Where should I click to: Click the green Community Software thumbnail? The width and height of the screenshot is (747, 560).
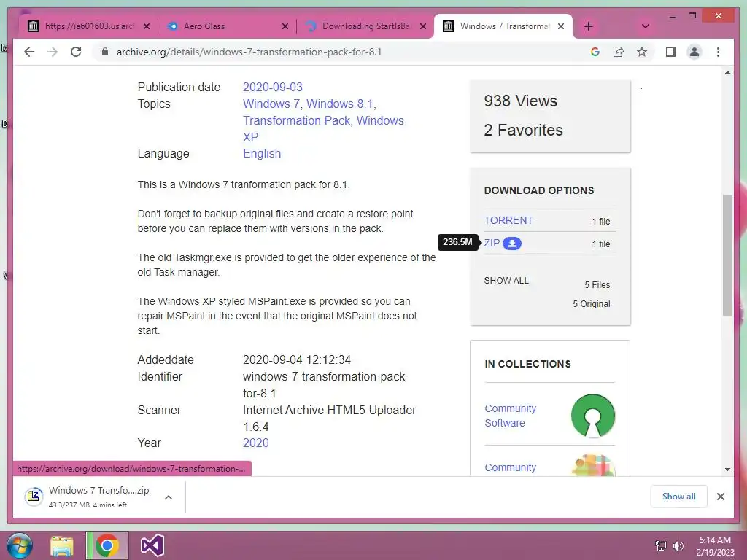pos(592,416)
